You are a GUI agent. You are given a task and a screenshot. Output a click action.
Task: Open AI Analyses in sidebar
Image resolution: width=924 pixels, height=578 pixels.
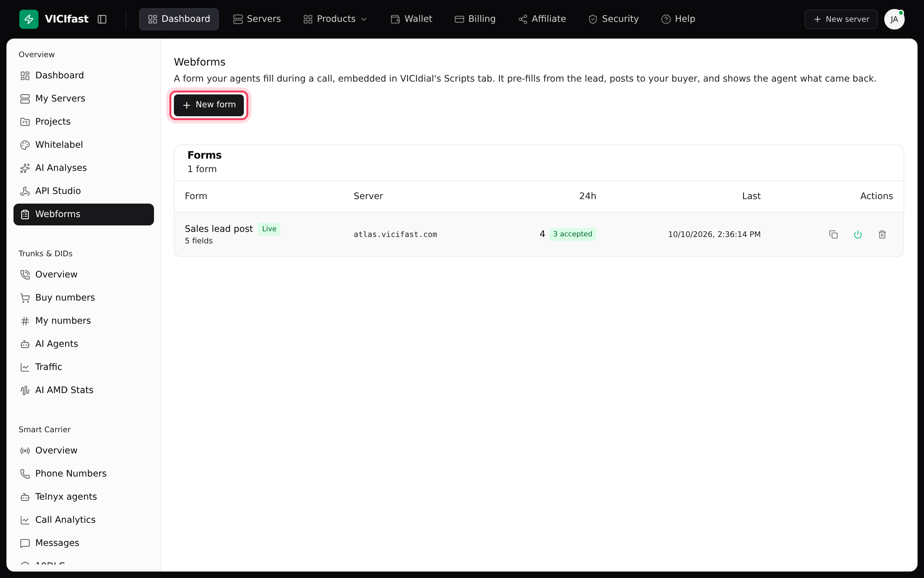pyautogui.click(x=84, y=168)
